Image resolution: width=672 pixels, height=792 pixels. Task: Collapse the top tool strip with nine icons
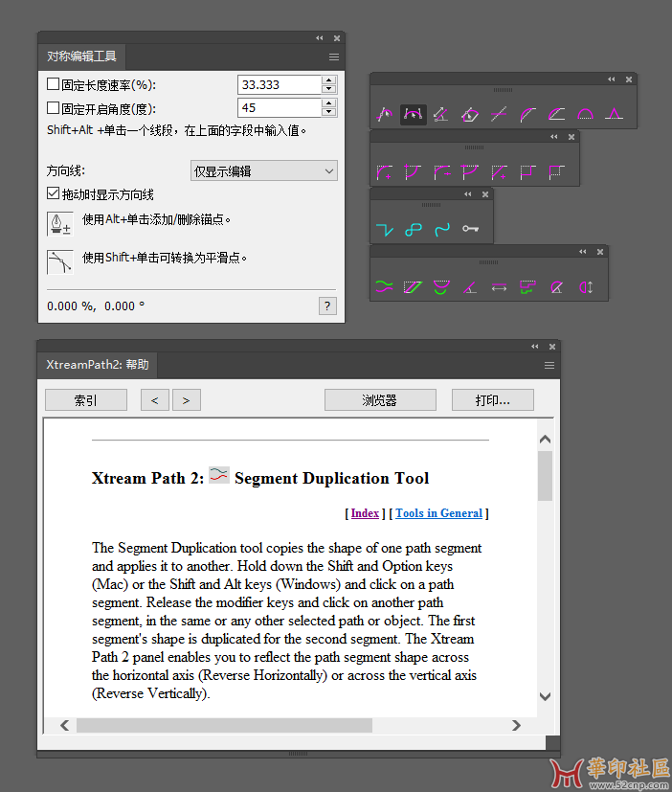click(612, 79)
